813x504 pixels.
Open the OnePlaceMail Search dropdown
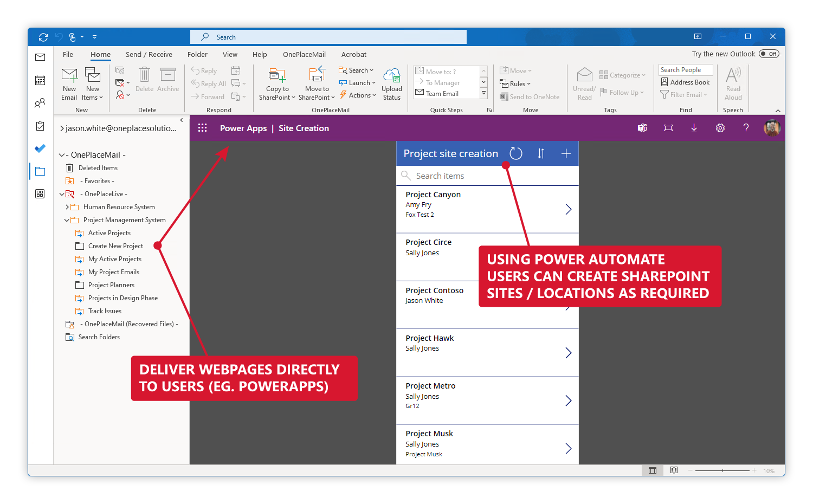pyautogui.click(x=356, y=70)
